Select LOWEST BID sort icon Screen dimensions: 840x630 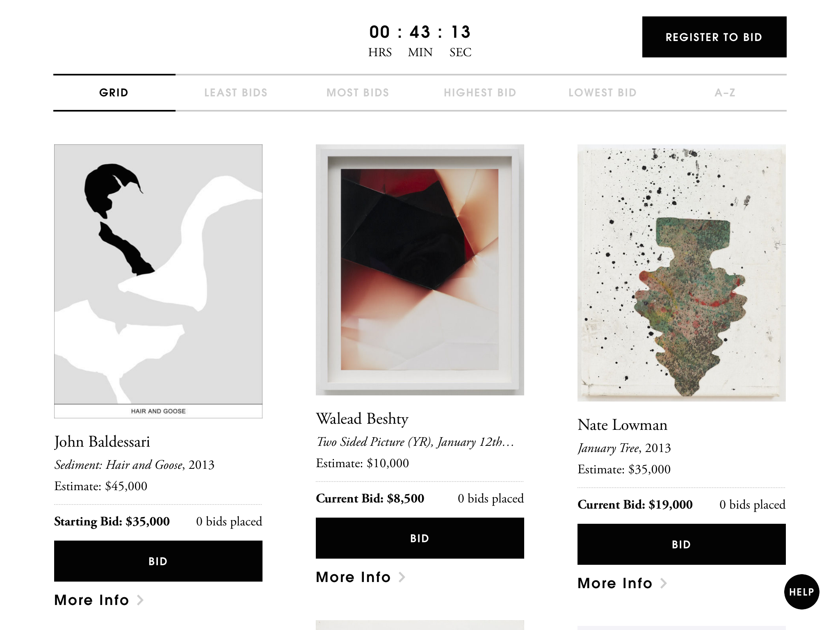coord(603,92)
